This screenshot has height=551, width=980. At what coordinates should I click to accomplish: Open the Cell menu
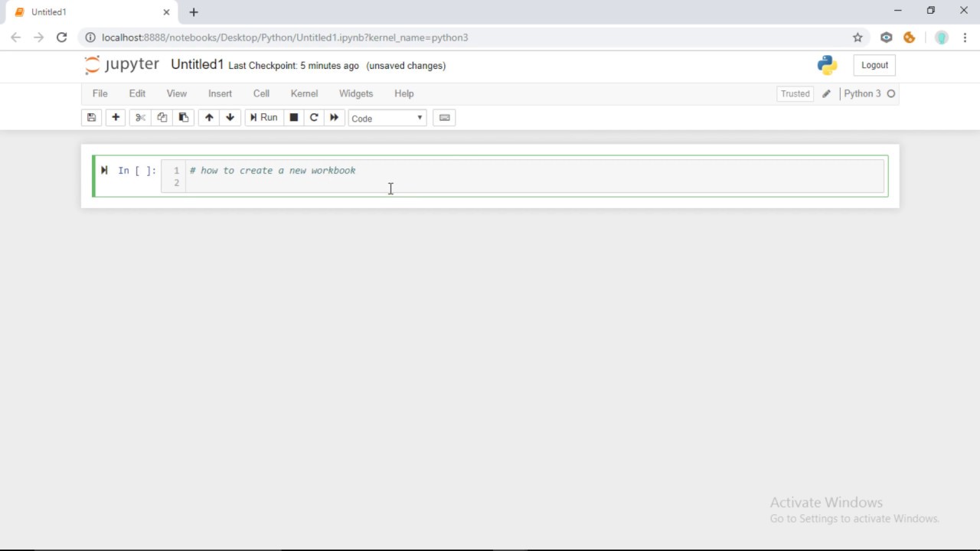261,93
